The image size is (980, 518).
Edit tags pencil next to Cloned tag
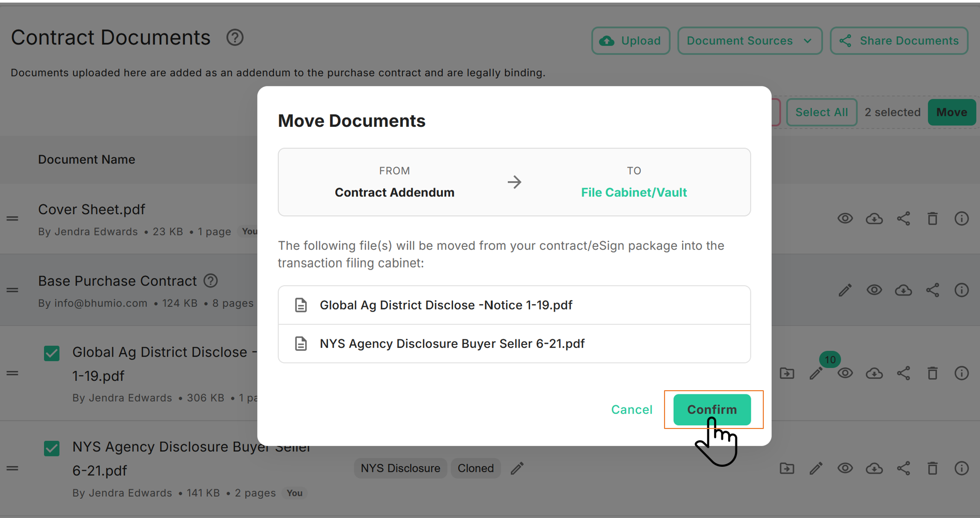[517, 468]
